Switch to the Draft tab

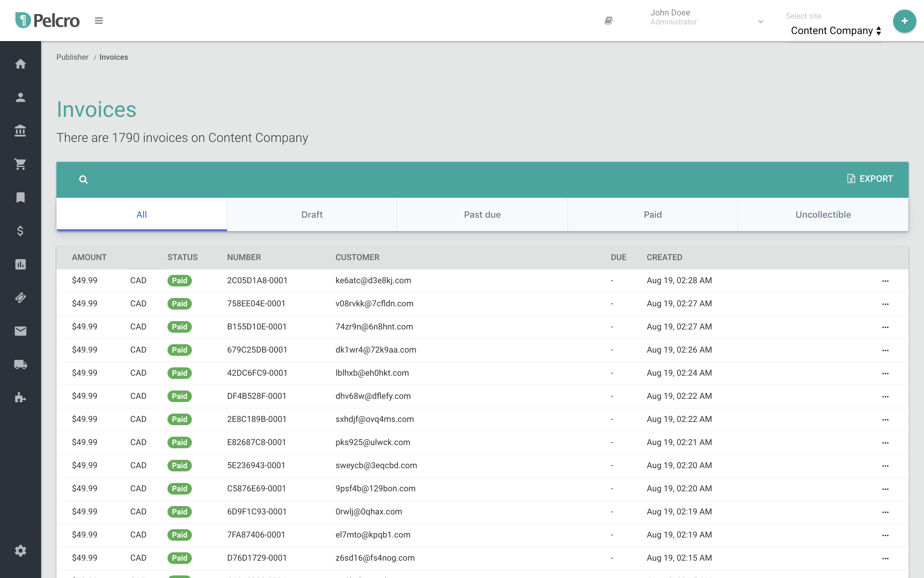pos(312,215)
